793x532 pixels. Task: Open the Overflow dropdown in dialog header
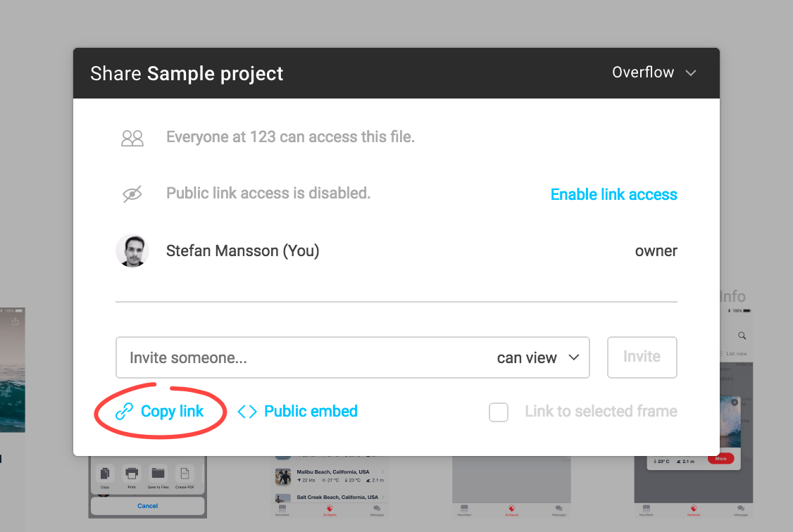643,72
